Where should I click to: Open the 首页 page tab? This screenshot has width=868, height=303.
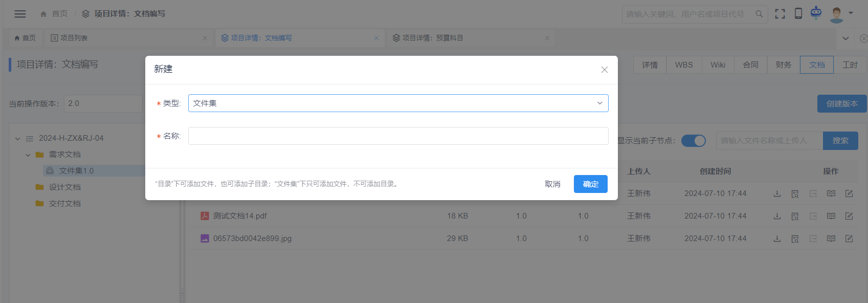(x=25, y=38)
